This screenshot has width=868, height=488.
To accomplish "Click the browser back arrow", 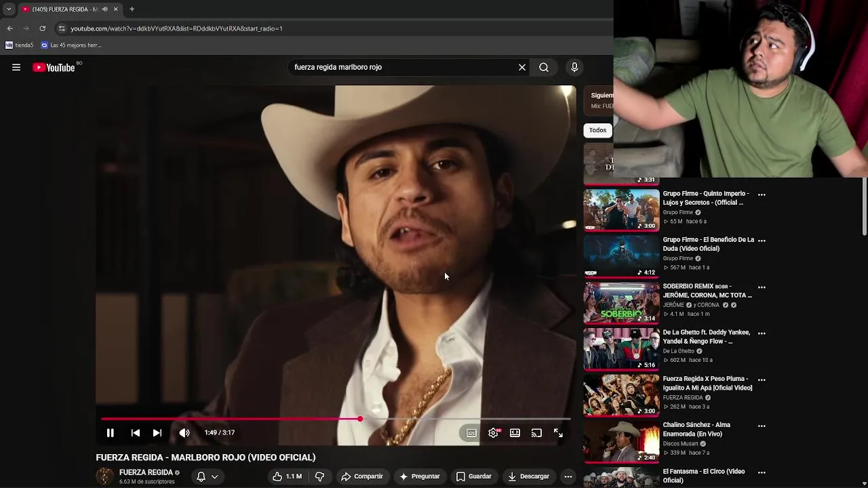I will (x=9, y=28).
